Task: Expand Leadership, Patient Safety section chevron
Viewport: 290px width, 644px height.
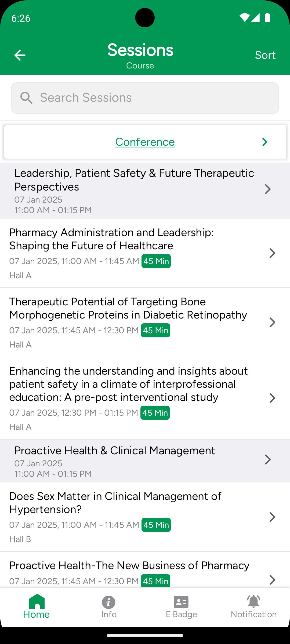Action: pos(268,189)
